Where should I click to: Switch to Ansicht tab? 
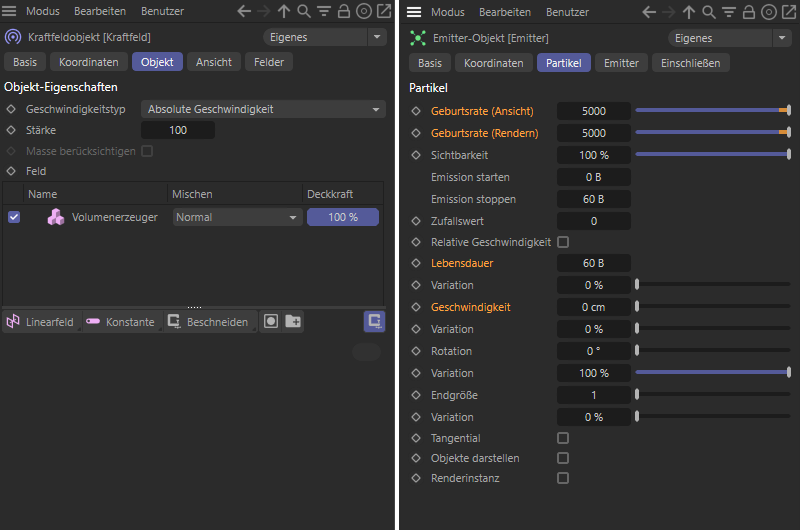[x=214, y=62]
